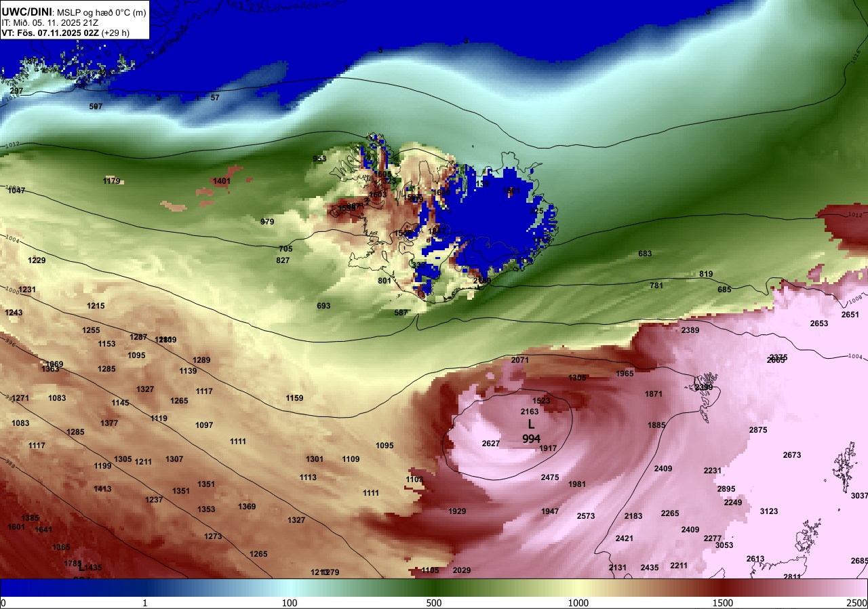Click the L low-pressure marker above 994

click(531, 424)
